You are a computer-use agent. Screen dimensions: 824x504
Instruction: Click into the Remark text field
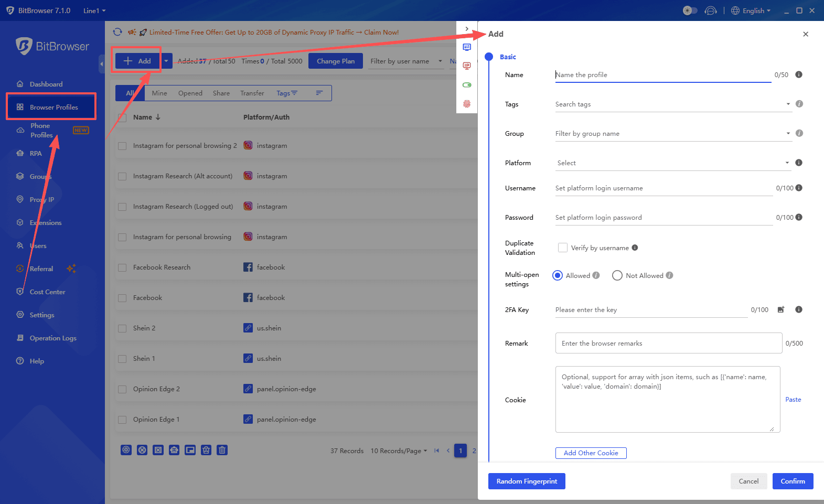(x=668, y=344)
